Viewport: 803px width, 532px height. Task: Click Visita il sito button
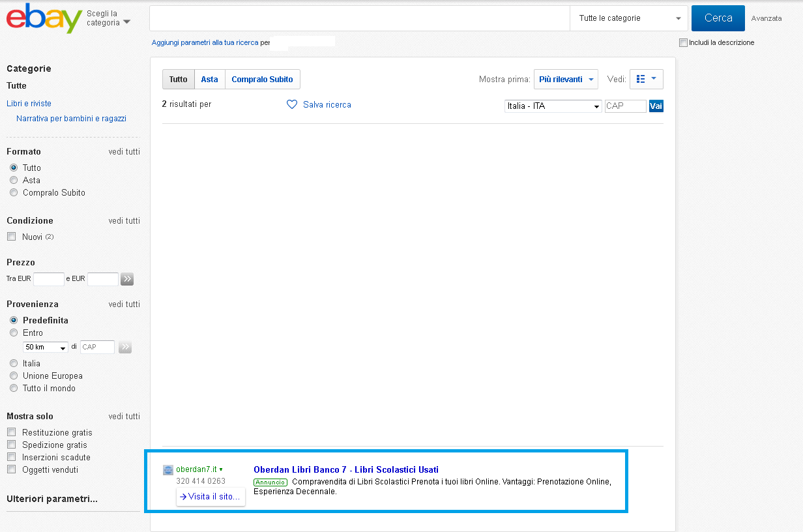pyautogui.click(x=211, y=496)
